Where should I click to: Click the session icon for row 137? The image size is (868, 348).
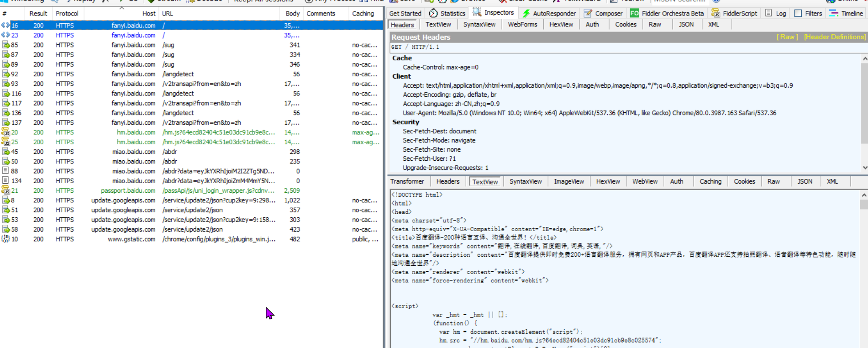[6, 122]
